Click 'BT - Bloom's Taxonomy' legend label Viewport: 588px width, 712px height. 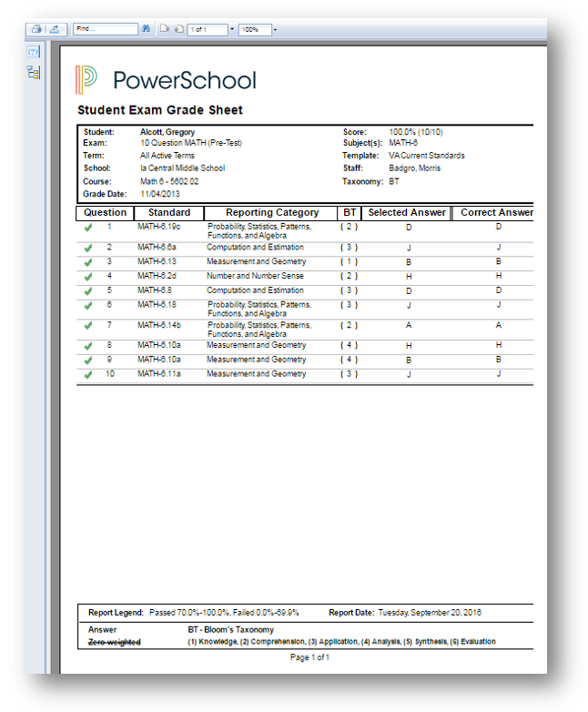pos(230,630)
